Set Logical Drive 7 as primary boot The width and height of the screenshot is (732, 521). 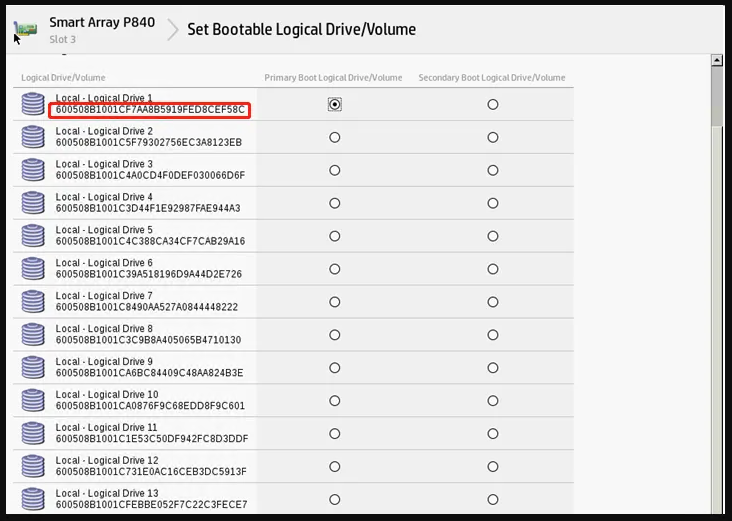pyautogui.click(x=335, y=302)
